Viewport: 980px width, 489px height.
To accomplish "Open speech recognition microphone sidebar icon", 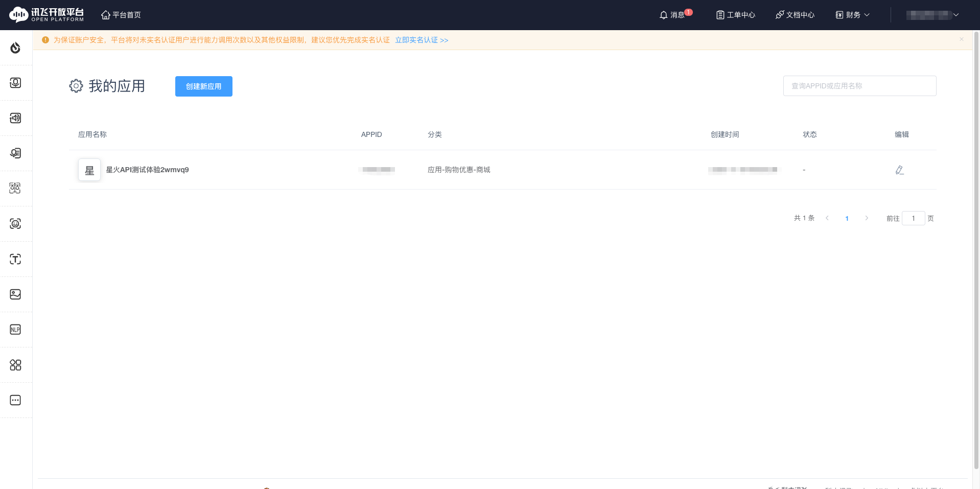I will click(15, 83).
